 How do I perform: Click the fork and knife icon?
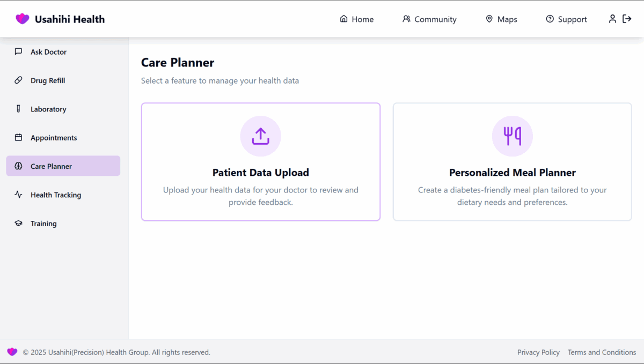[x=512, y=136]
